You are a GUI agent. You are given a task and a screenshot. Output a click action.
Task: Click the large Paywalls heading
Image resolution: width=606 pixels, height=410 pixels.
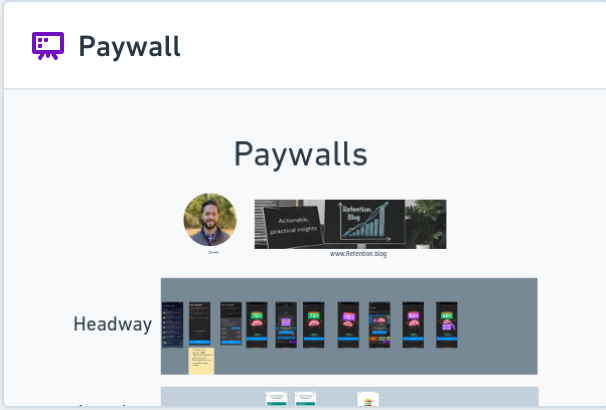[301, 155]
